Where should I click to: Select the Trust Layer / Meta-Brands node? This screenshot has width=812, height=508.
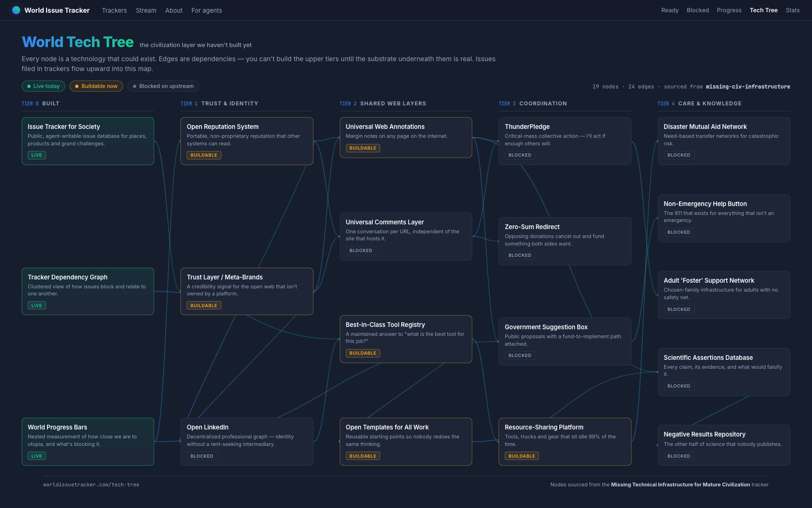tap(247, 291)
